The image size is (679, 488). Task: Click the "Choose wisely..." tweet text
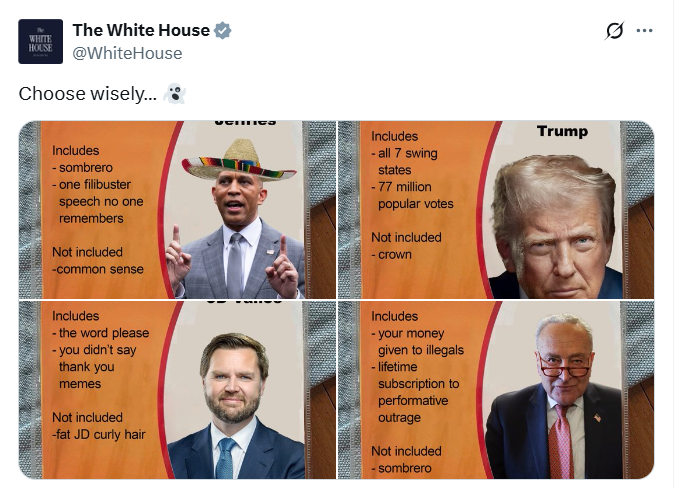(x=88, y=94)
